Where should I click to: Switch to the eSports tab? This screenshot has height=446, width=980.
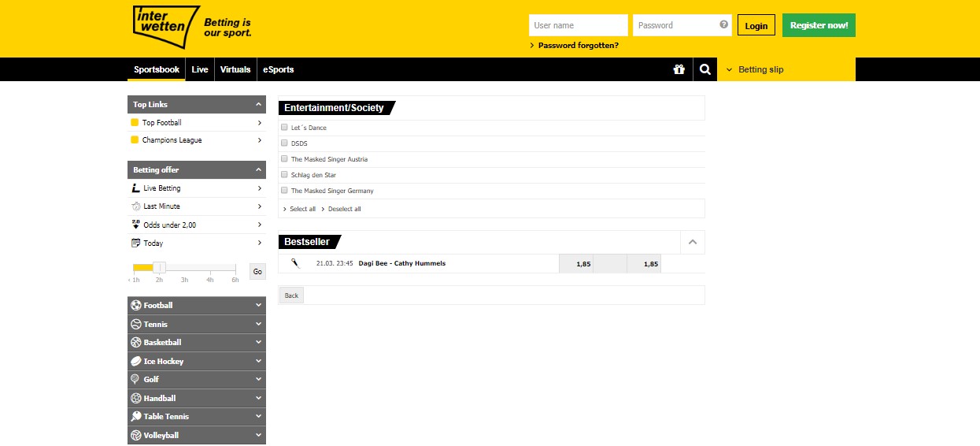pyautogui.click(x=279, y=69)
